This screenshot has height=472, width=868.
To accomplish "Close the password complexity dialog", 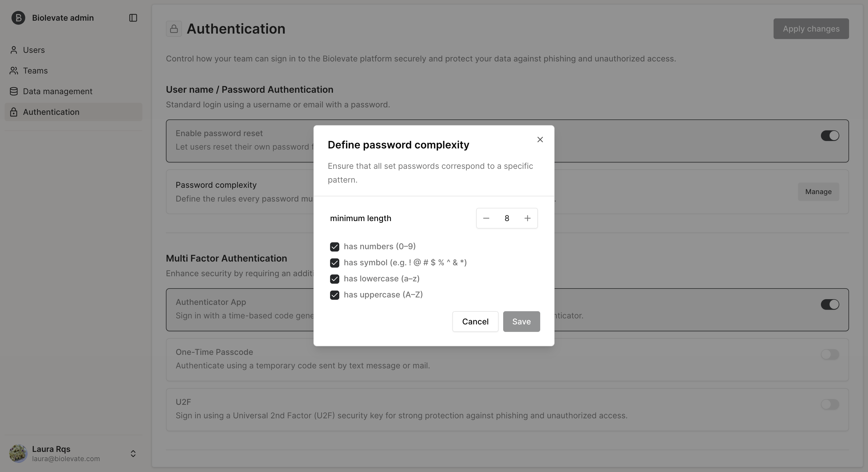I will (540, 140).
